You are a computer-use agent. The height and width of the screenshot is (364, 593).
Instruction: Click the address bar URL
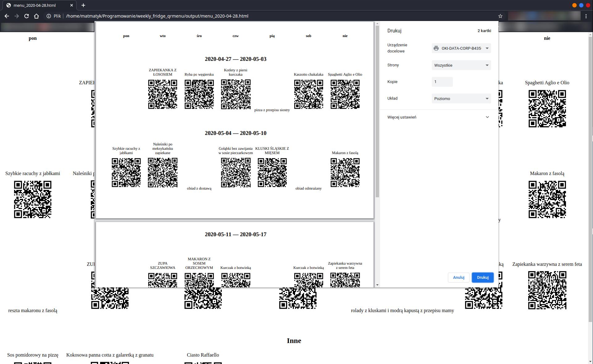click(x=157, y=16)
